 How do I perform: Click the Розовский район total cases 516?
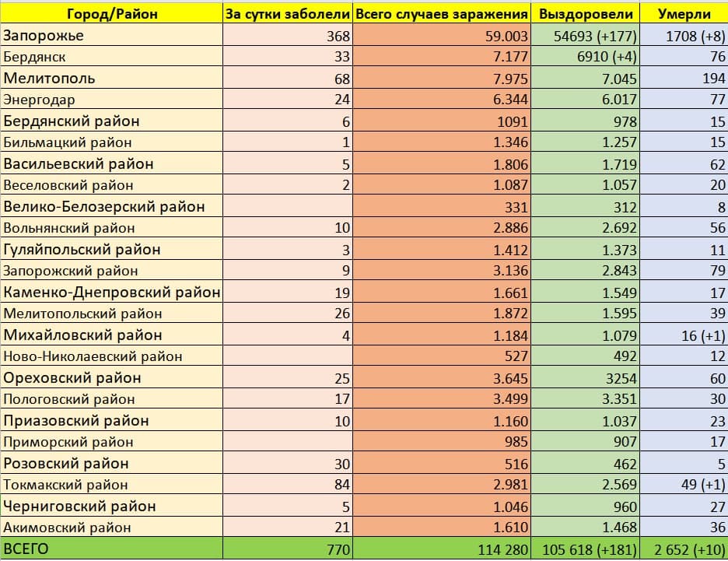(441, 464)
